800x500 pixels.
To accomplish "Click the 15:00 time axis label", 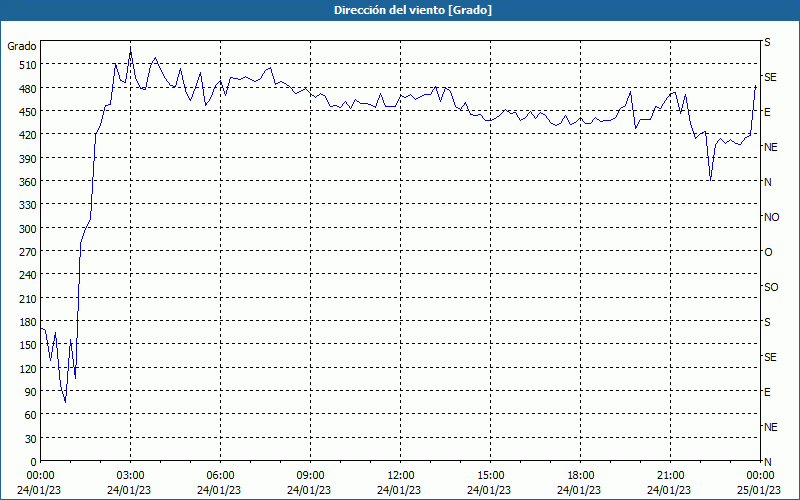I will (x=490, y=476).
